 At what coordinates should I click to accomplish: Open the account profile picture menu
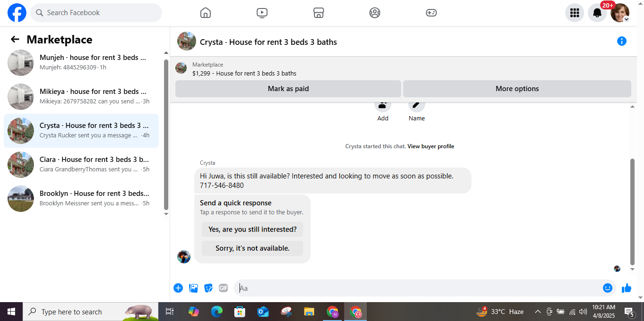(620, 13)
